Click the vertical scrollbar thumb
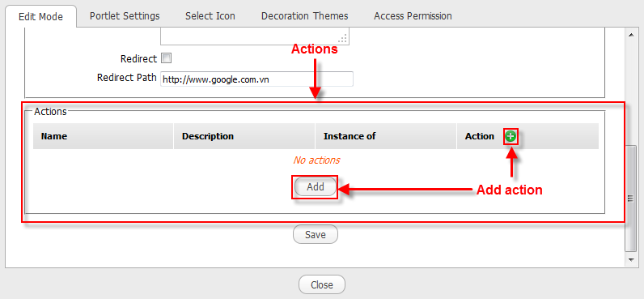644x299 pixels. (630, 198)
